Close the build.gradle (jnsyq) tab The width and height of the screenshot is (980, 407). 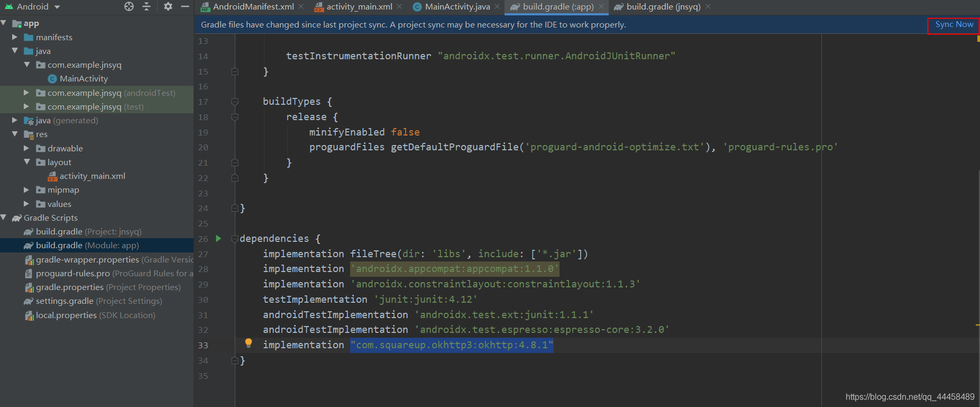(x=708, y=6)
